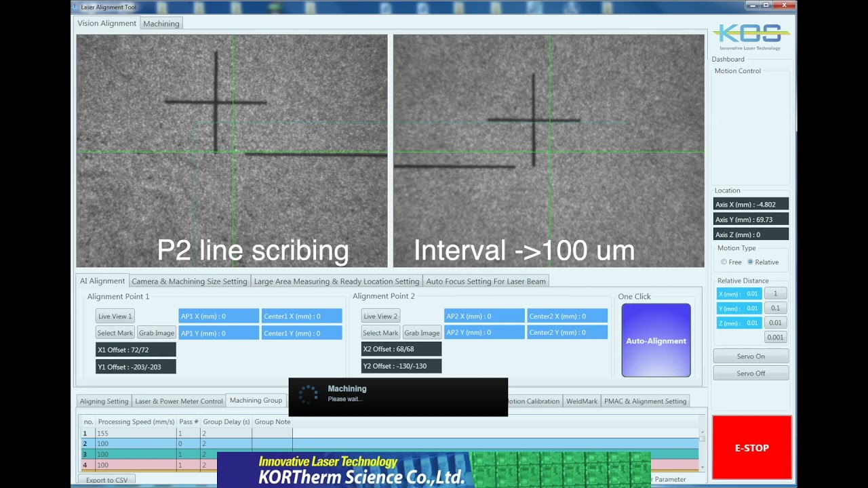Click the Group Note column header
This screenshot has width=868, height=488.
pyautogui.click(x=273, y=422)
